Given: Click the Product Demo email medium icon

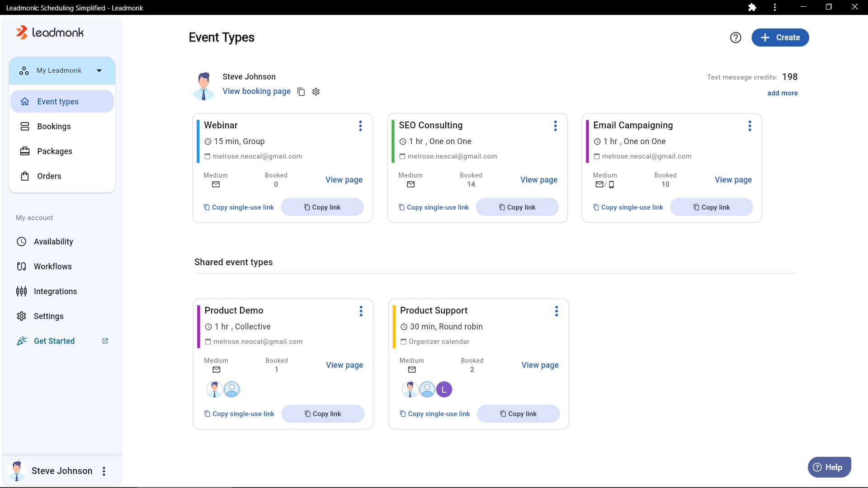Looking at the screenshot, I should [x=216, y=370].
